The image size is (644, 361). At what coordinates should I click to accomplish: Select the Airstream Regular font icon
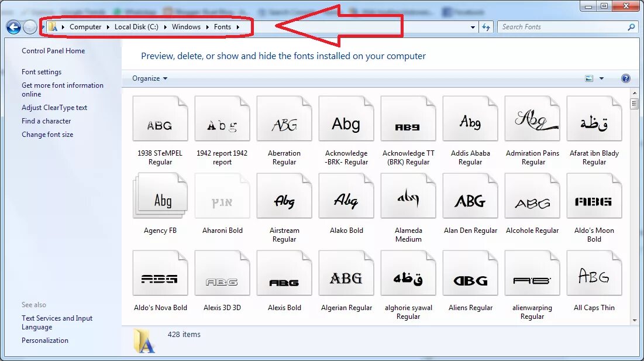(x=284, y=195)
